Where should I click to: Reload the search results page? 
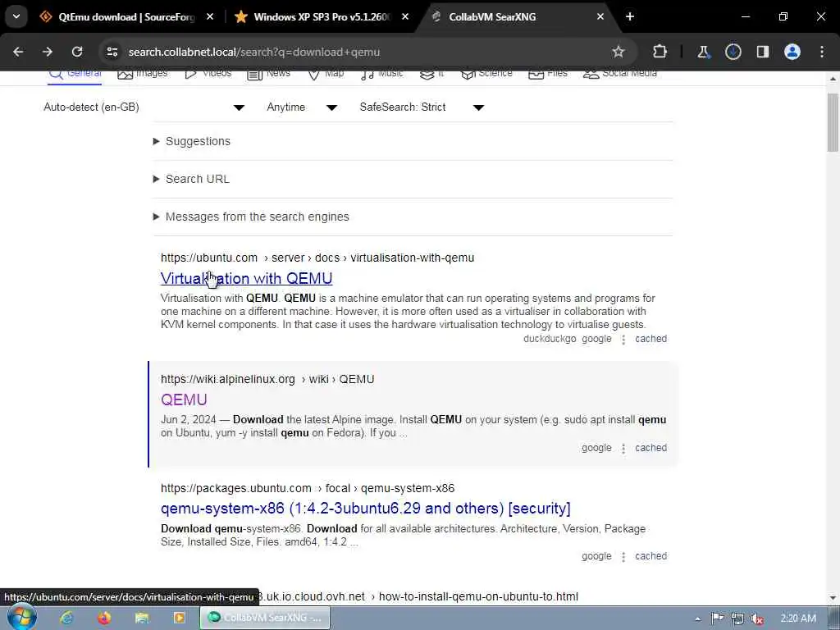tap(77, 52)
